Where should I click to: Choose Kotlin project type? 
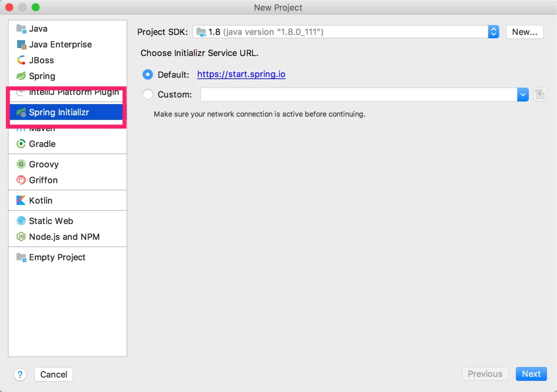coord(68,200)
